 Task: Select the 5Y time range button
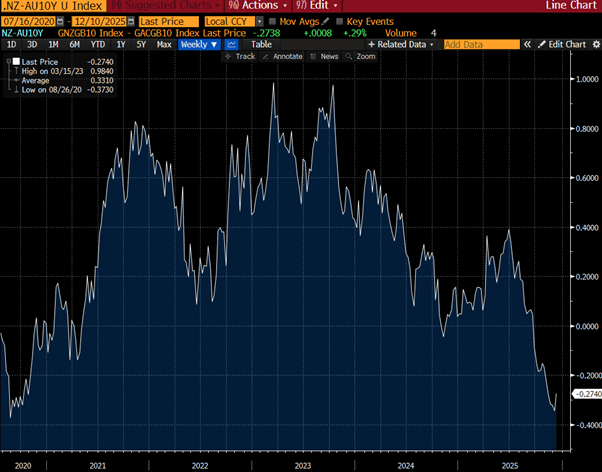[139, 45]
